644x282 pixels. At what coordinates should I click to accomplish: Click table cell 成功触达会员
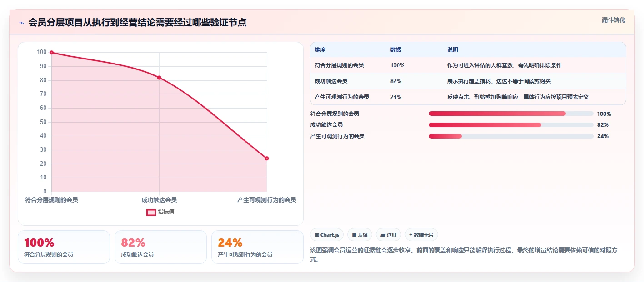(x=331, y=81)
